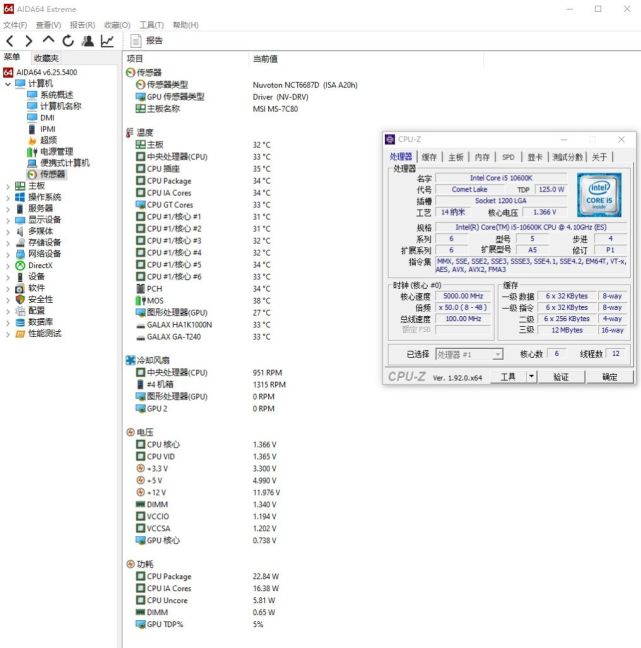Switch to the 内存 tab in CPU-Z

pos(482,157)
